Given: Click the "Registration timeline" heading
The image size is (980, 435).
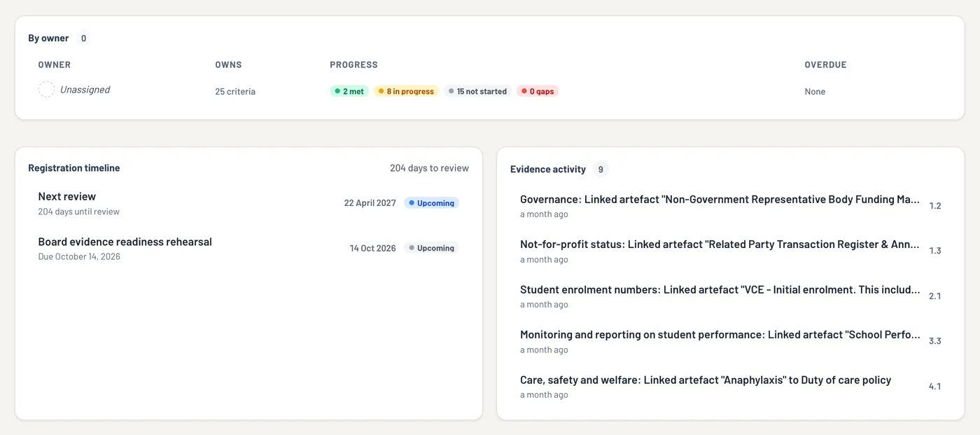Looking at the screenshot, I should tap(74, 168).
